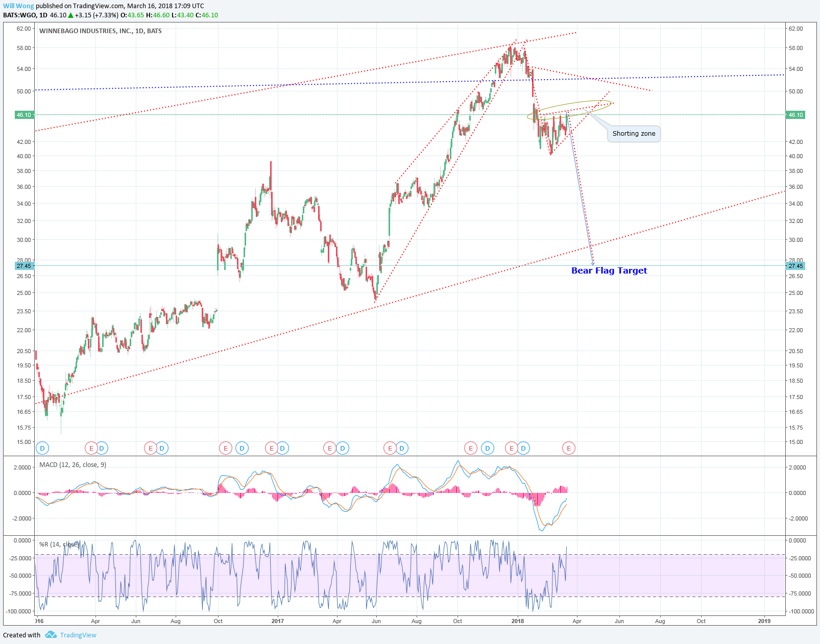Click the earnings marker just before the 2017 label
This screenshot has width=820, height=644.
pos(271,449)
